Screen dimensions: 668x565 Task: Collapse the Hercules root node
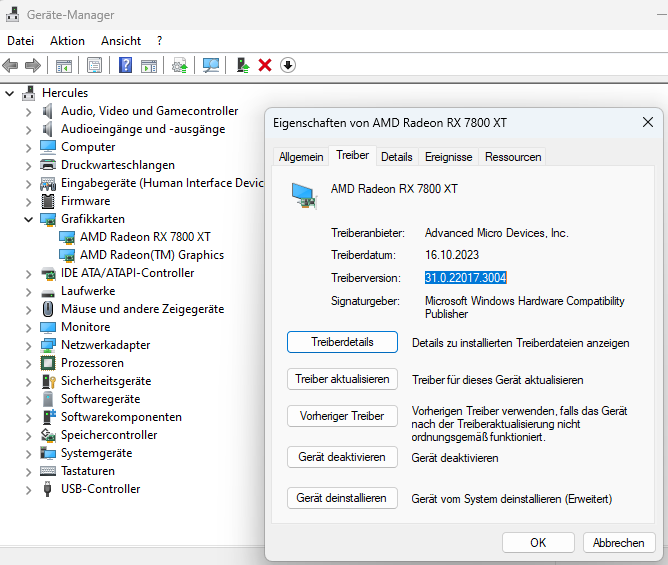pos(10,93)
